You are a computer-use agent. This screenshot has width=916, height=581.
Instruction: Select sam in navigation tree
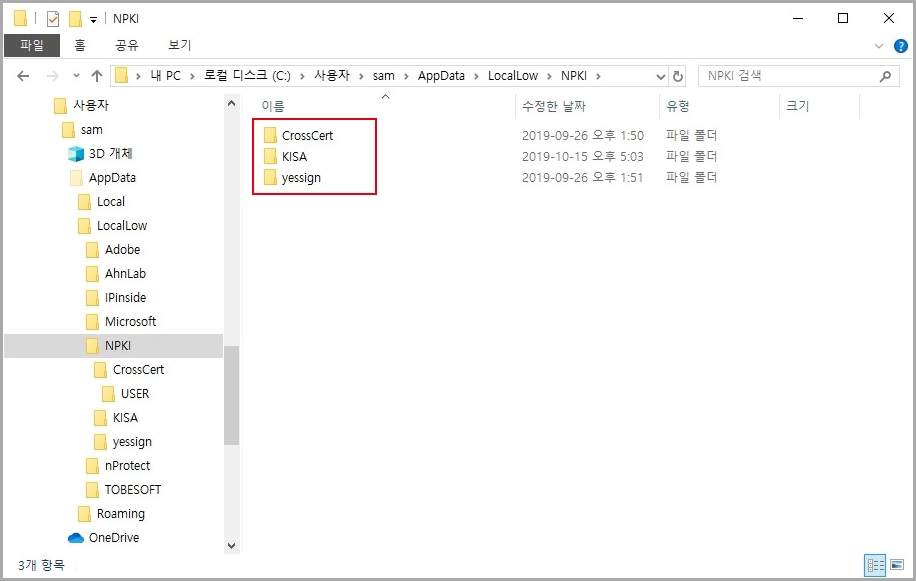(x=82, y=130)
